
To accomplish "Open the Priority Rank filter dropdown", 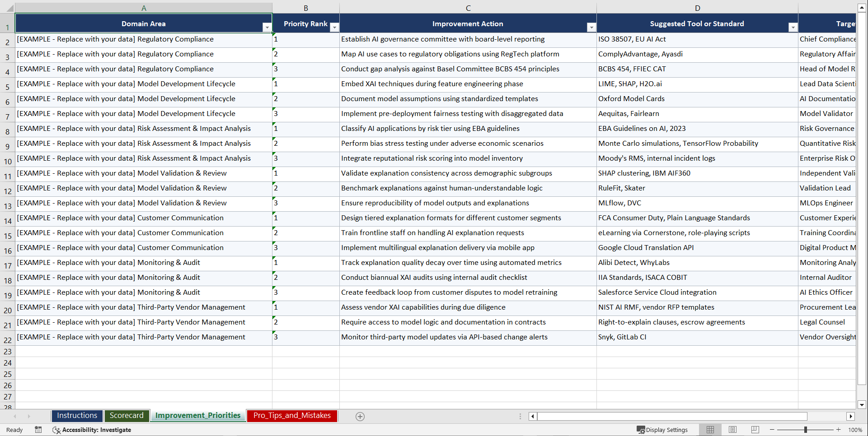I will pyautogui.click(x=334, y=27).
